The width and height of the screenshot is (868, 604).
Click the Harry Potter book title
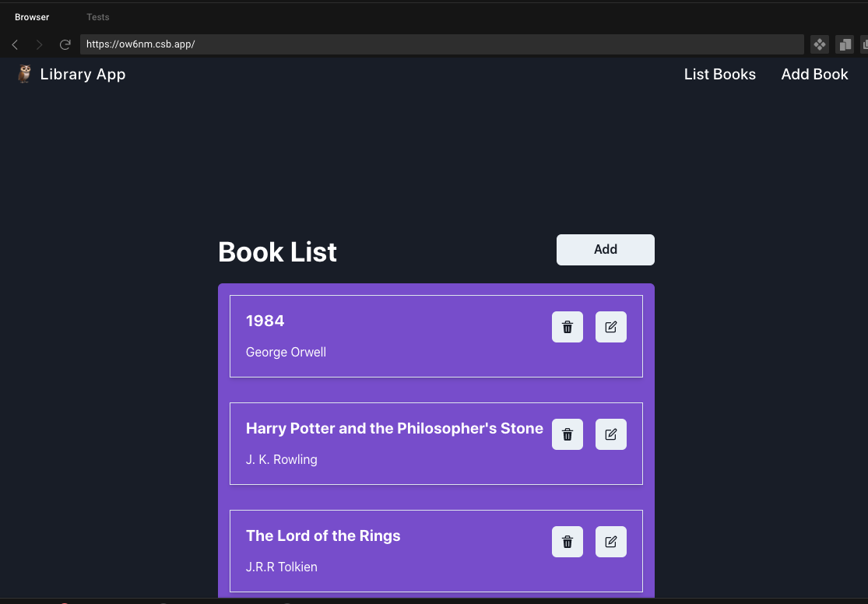point(394,428)
